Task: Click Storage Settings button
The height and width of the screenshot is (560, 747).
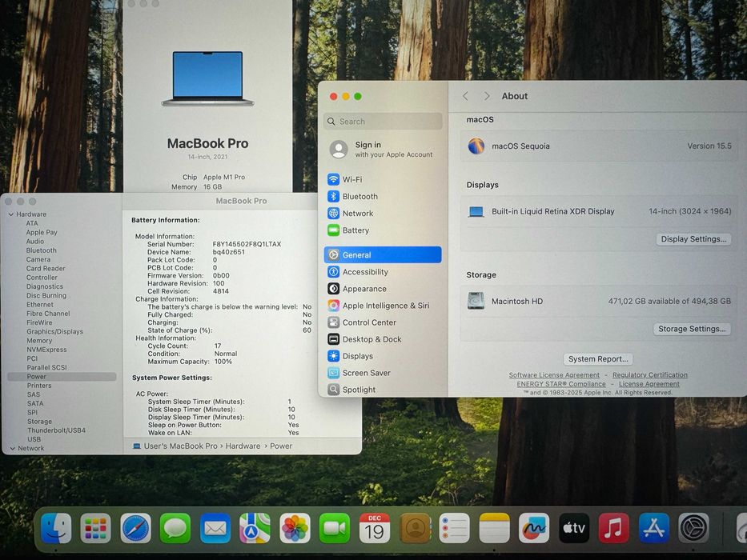Action: (x=692, y=329)
